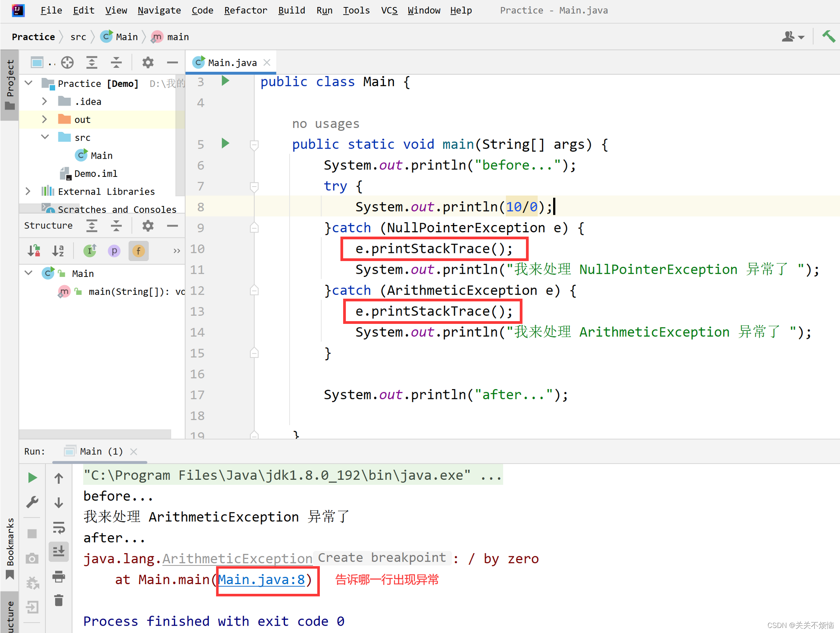Rerun Main with the green play button

[33, 477]
